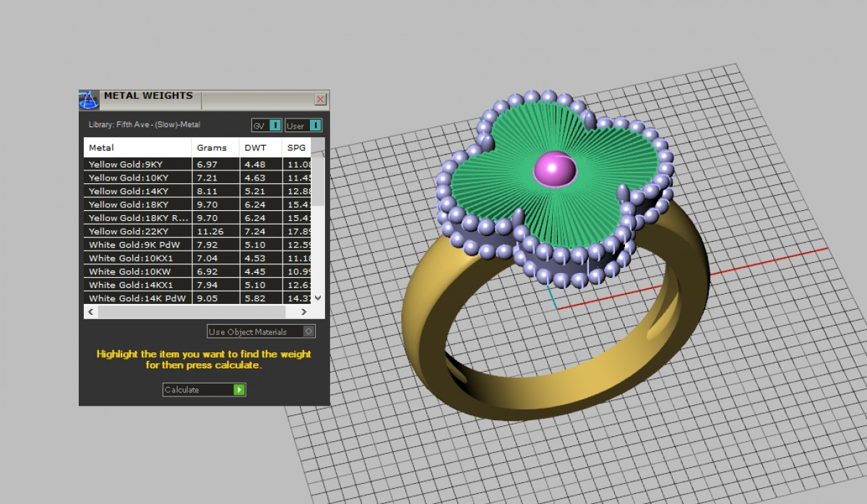Select the pink center gemstone on ring

[x=554, y=169]
